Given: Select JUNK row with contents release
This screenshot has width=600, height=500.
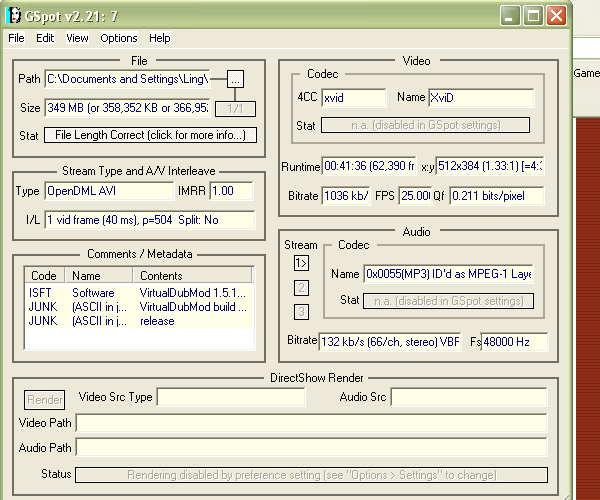Looking at the screenshot, I should [x=139, y=321].
